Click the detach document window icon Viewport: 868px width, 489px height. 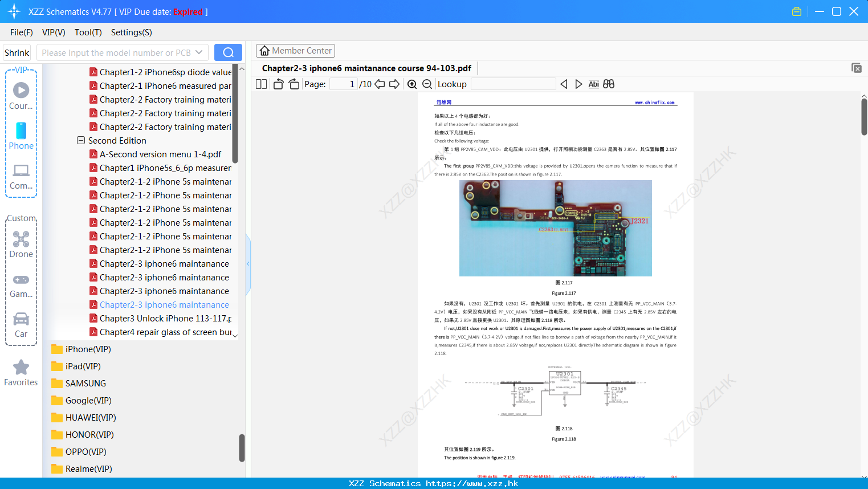click(x=856, y=68)
